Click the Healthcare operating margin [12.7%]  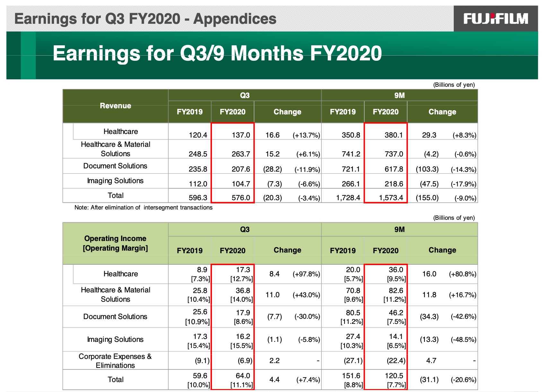pyautogui.click(x=241, y=279)
